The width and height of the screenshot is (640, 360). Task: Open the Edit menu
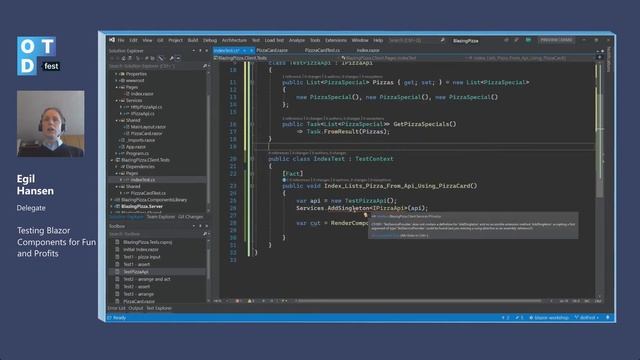tap(133, 40)
